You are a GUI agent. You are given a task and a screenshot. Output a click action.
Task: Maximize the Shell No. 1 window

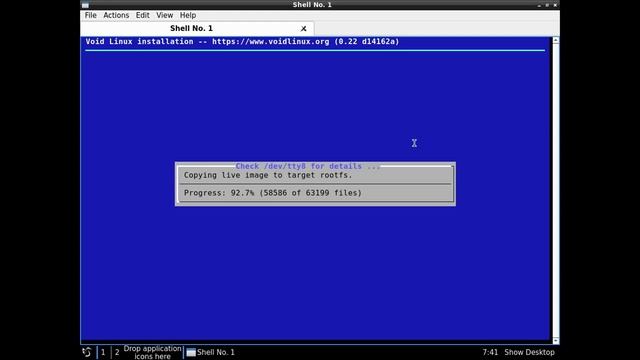pyautogui.click(x=547, y=5)
